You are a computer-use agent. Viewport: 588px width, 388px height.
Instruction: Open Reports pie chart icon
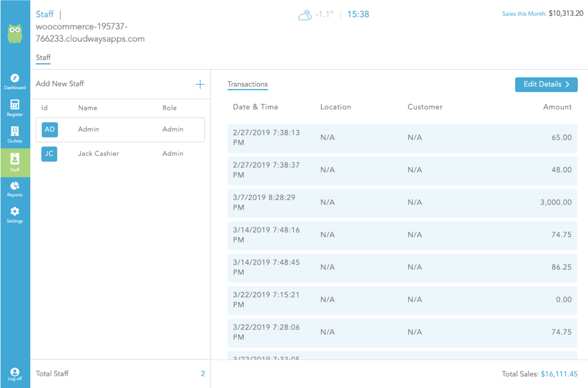click(15, 189)
